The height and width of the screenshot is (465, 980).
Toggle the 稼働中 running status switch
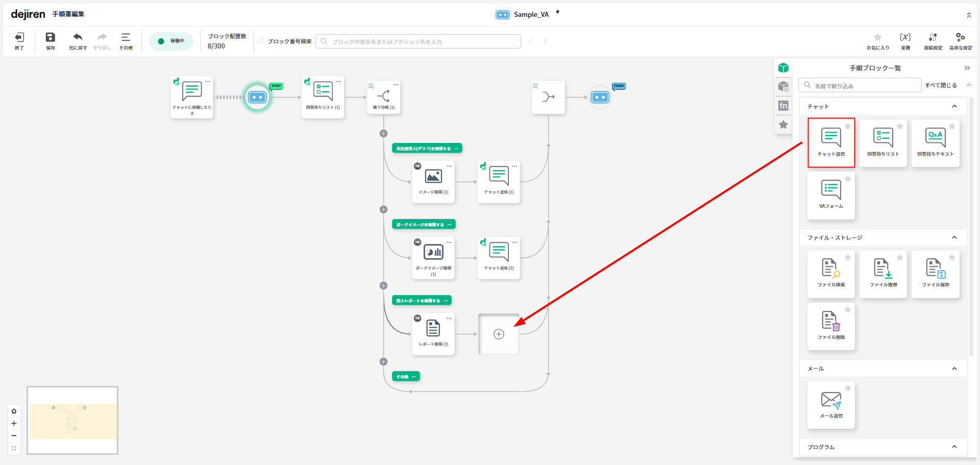click(x=171, y=41)
